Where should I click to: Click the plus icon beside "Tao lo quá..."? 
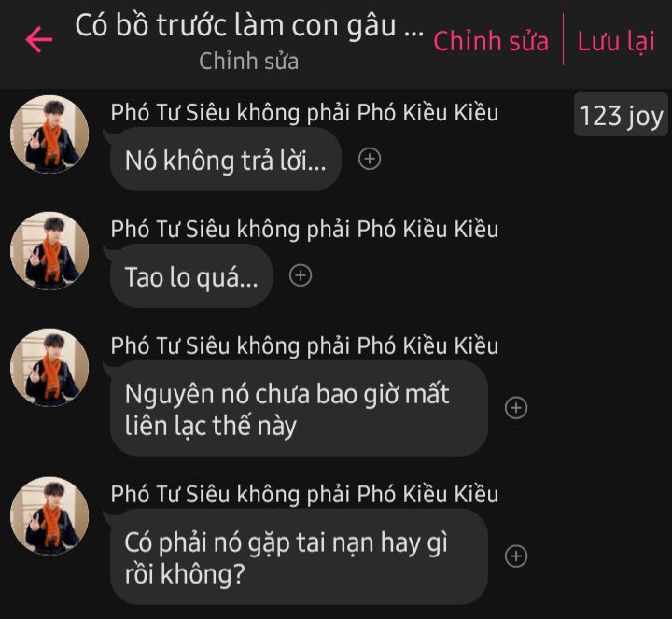click(301, 275)
